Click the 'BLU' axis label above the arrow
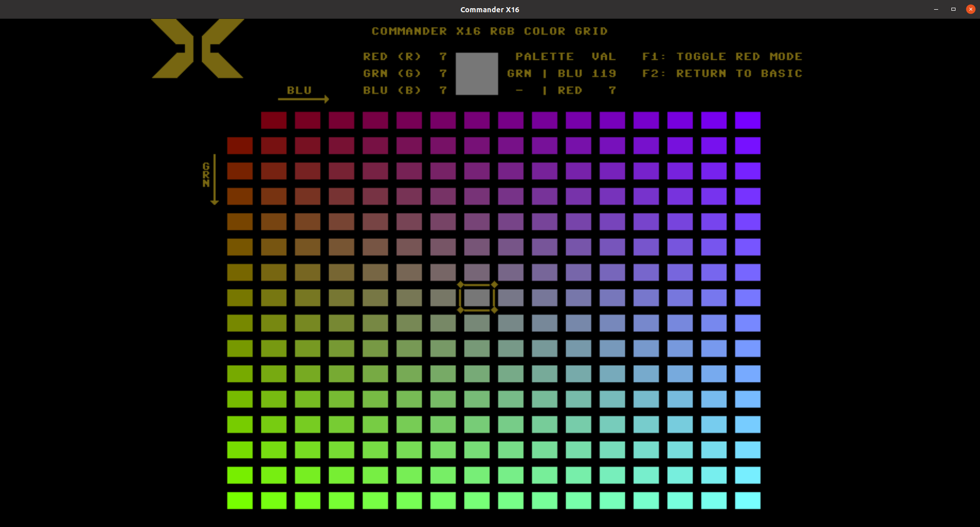 click(299, 90)
